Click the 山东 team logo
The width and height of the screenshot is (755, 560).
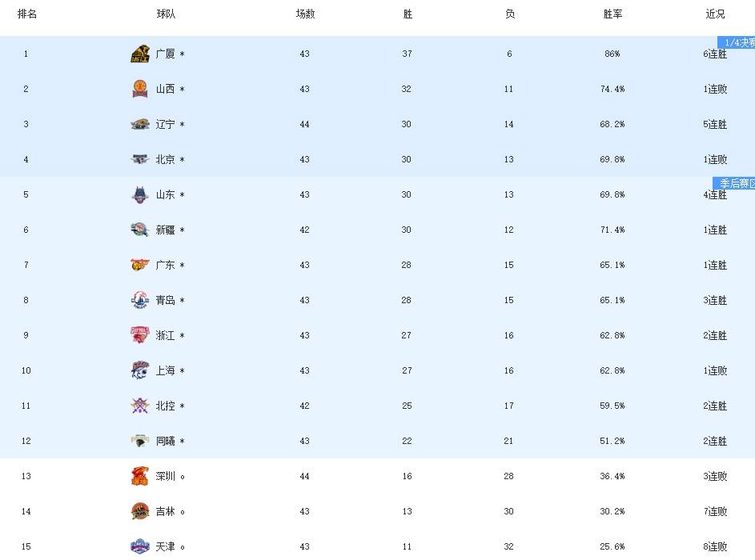point(140,195)
